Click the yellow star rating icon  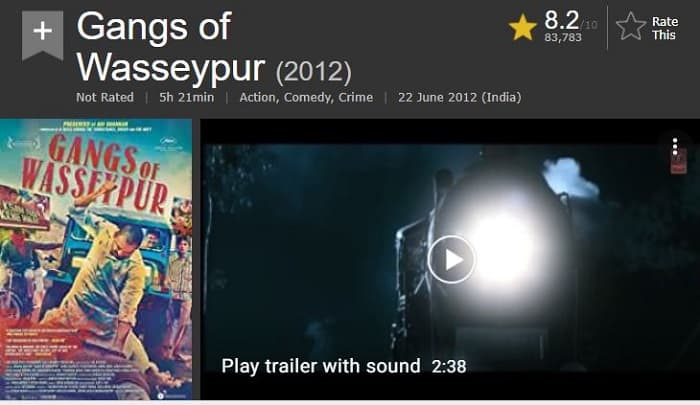tap(523, 27)
